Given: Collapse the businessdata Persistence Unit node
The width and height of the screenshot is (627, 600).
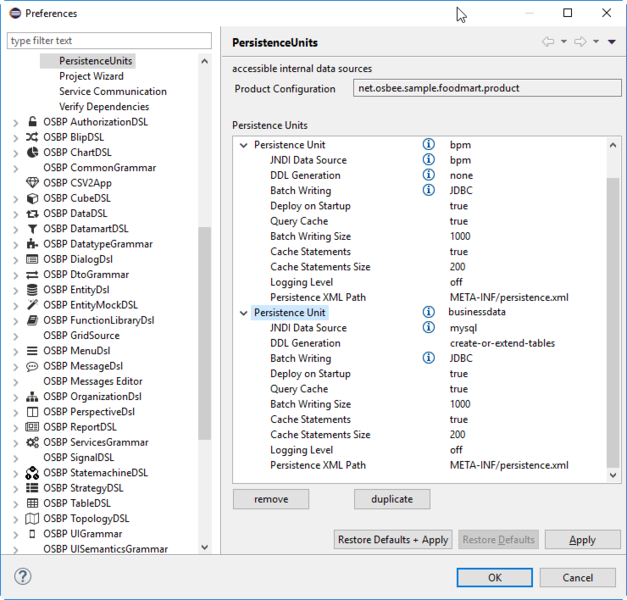Looking at the screenshot, I should 244,313.
